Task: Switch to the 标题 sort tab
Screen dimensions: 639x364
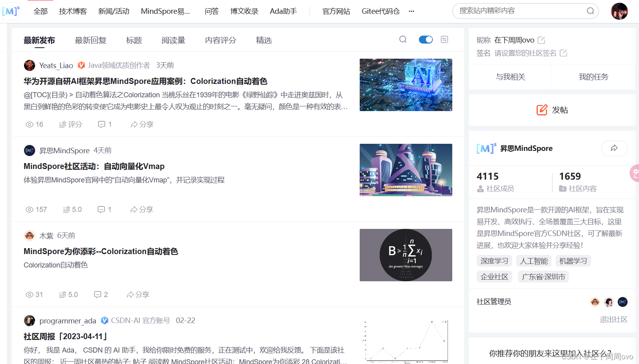Action: (x=134, y=40)
